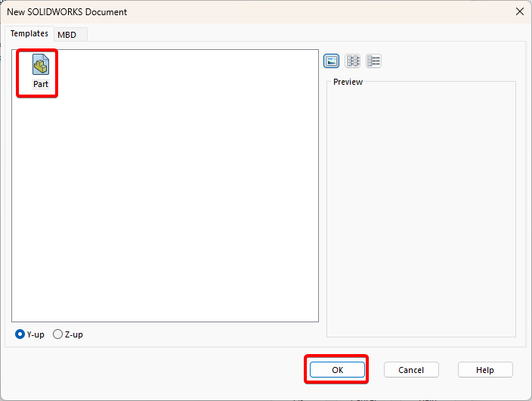This screenshot has width=532, height=401.
Task: Switch to Large Icons view
Action: (x=331, y=61)
